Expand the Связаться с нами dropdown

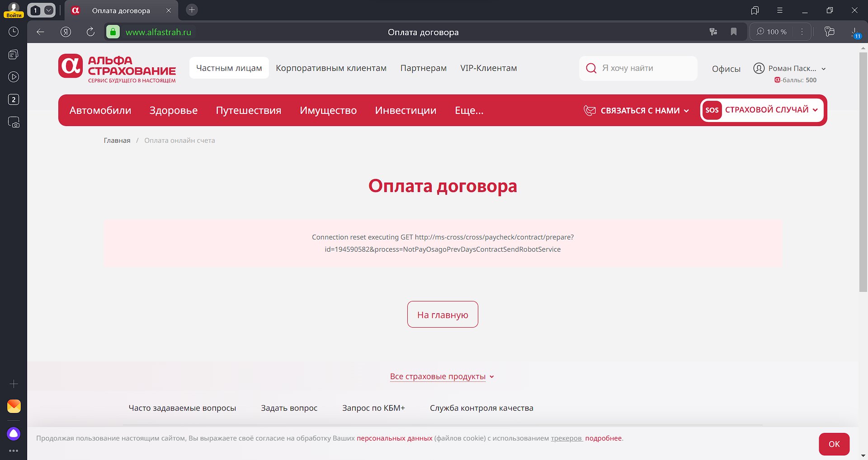click(x=637, y=111)
